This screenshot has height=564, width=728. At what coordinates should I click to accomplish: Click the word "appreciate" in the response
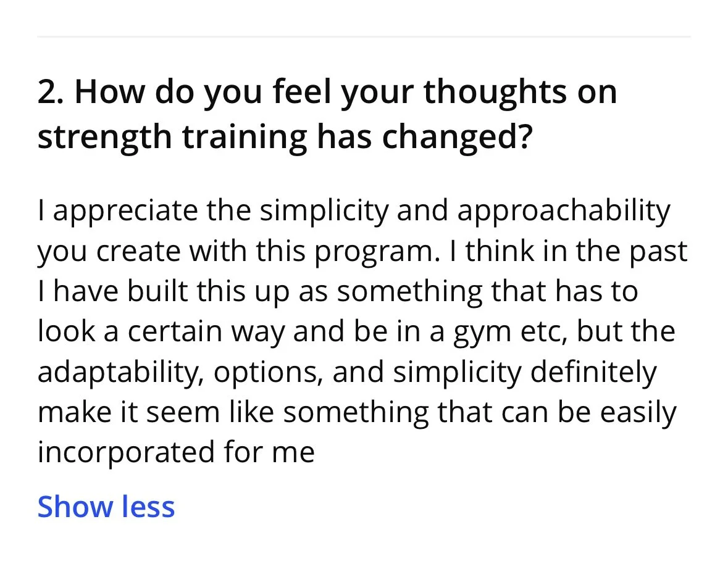pos(125,211)
